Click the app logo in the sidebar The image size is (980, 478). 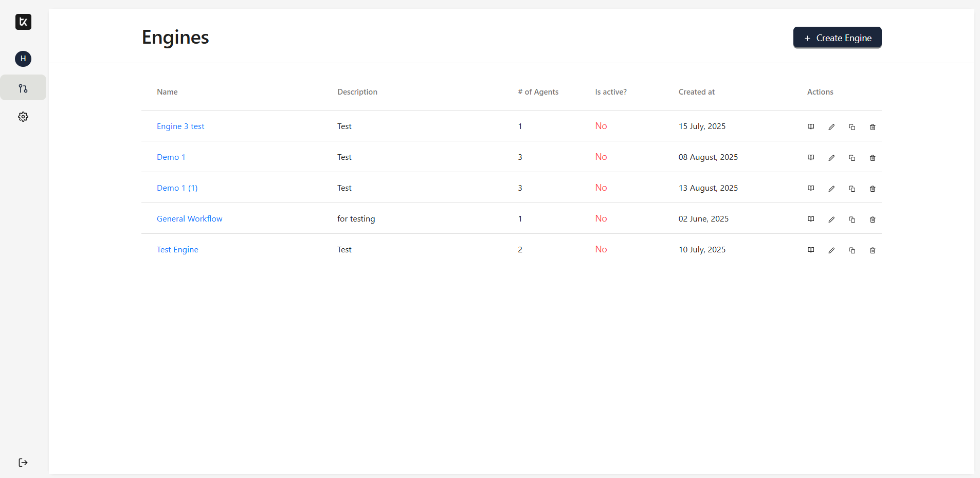click(23, 22)
